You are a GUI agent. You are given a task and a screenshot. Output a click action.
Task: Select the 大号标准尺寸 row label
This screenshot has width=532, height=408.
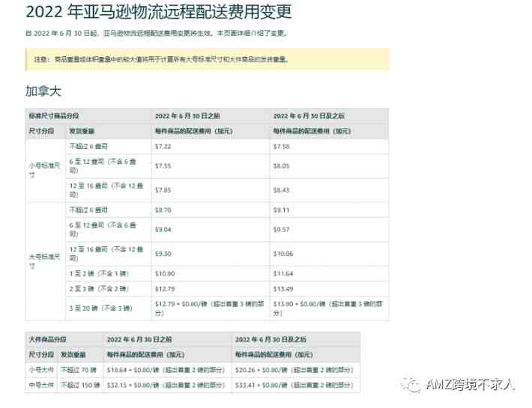(44, 261)
